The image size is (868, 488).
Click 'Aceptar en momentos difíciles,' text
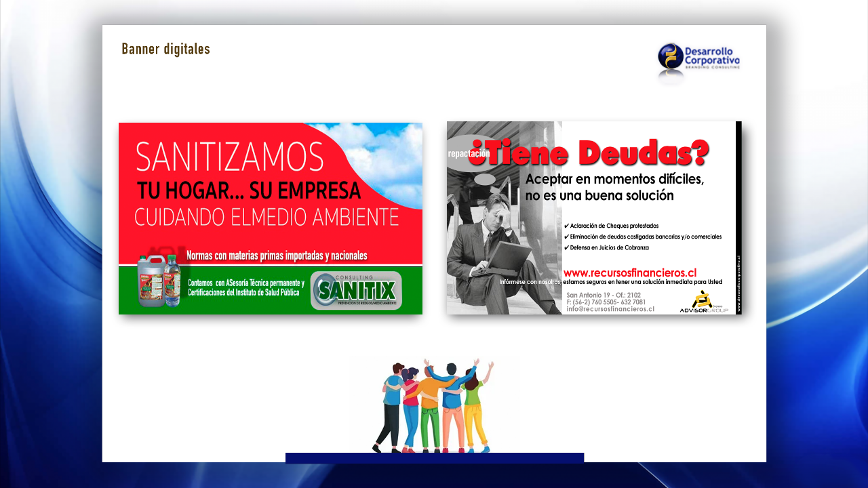click(615, 180)
